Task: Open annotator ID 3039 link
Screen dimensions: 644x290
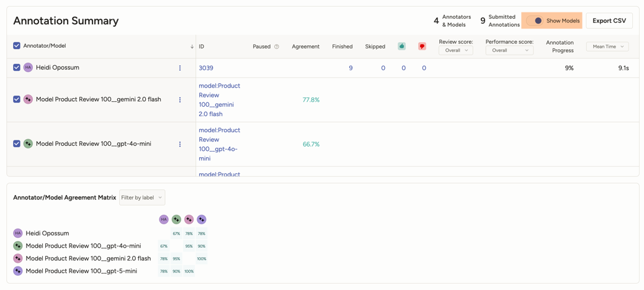Action: click(206, 68)
